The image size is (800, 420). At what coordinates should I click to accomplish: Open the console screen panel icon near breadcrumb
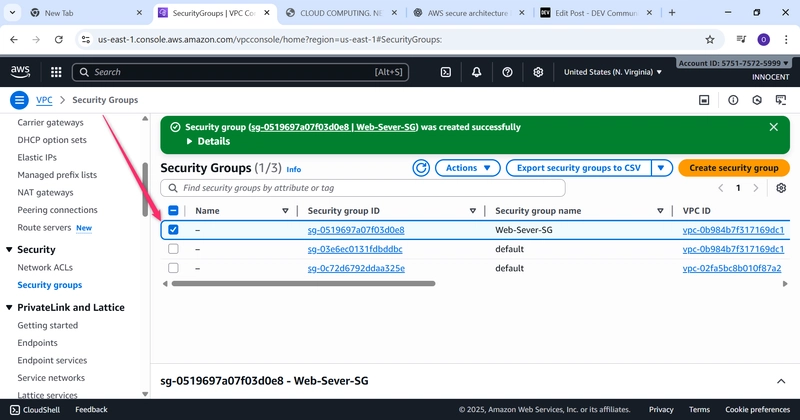tap(781, 100)
